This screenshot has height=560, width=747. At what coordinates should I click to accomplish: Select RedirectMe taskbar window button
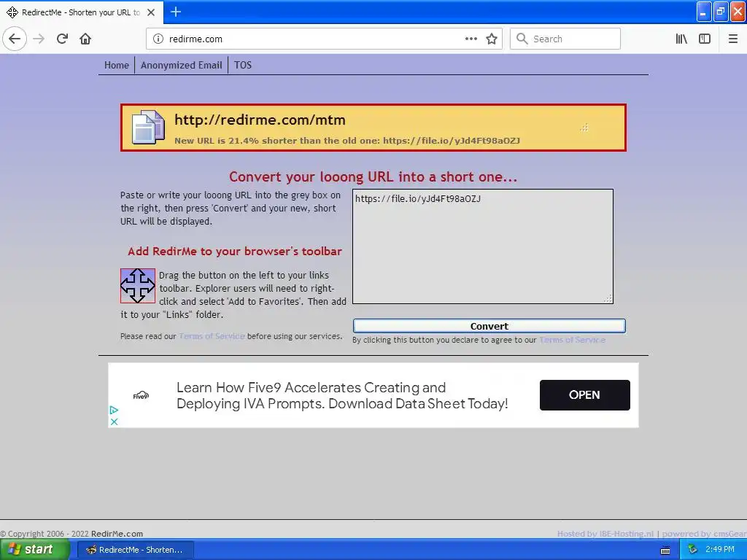(x=135, y=550)
